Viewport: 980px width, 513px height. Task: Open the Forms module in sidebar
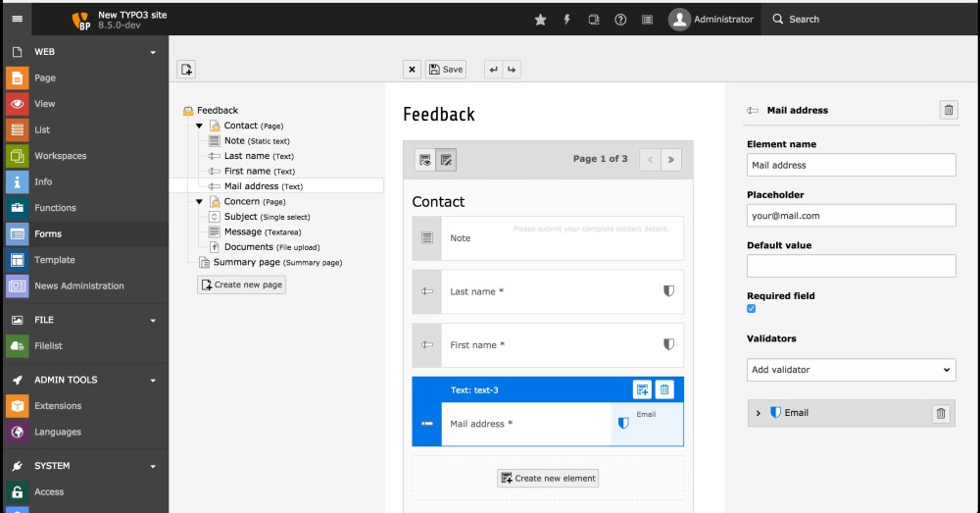coord(48,233)
